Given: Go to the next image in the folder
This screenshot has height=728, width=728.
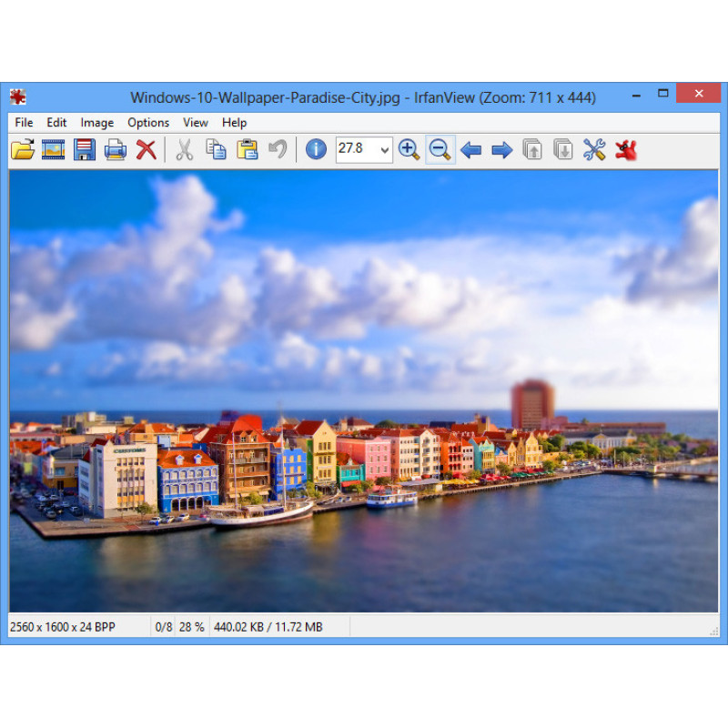Looking at the screenshot, I should tap(501, 150).
